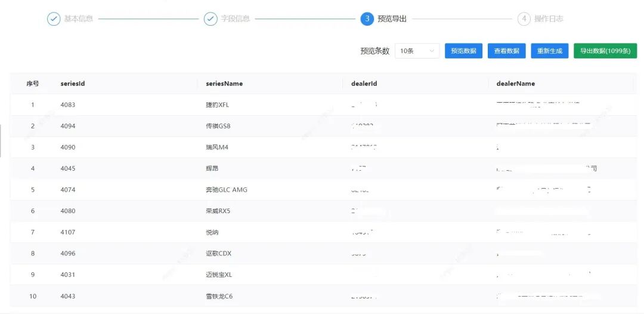
Task: Click the 奔驰GLC AMG series name cell
Action: pos(227,190)
